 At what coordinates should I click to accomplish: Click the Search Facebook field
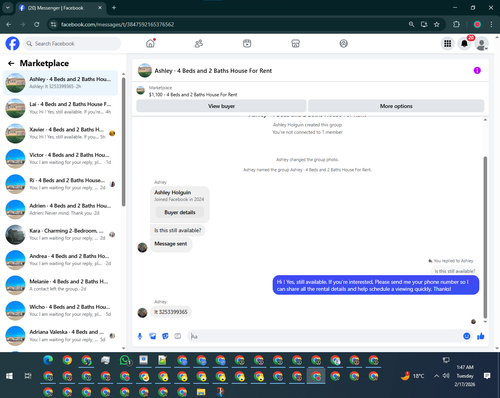coord(72,44)
